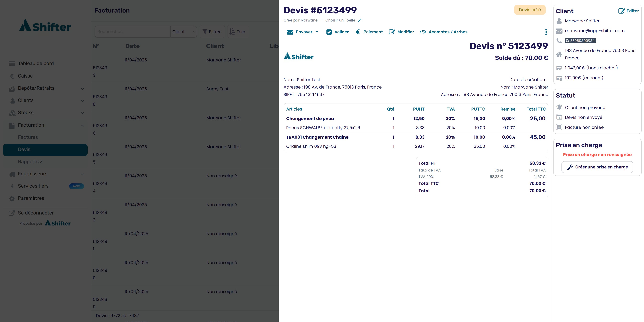This screenshot has width=644, height=322.
Task: Open quote row for Samy Test
Action: point(185,97)
